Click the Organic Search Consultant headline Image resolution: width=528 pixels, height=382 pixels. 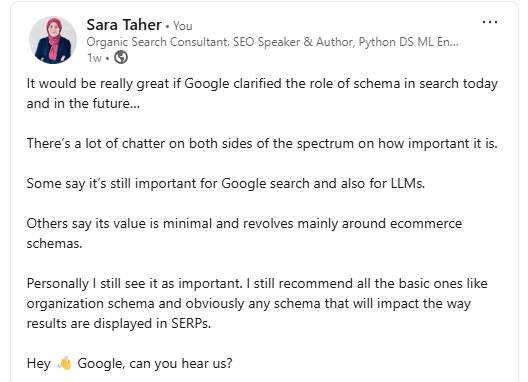point(272,42)
